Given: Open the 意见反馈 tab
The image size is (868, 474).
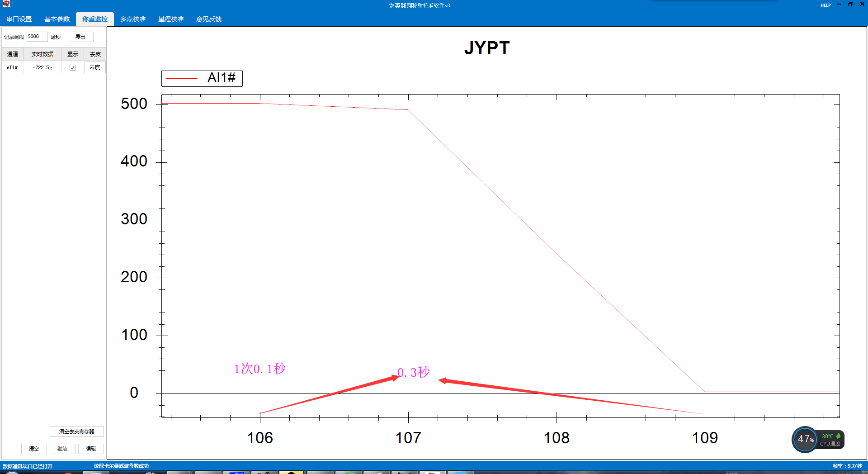Looking at the screenshot, I should [x=209, y=19].
